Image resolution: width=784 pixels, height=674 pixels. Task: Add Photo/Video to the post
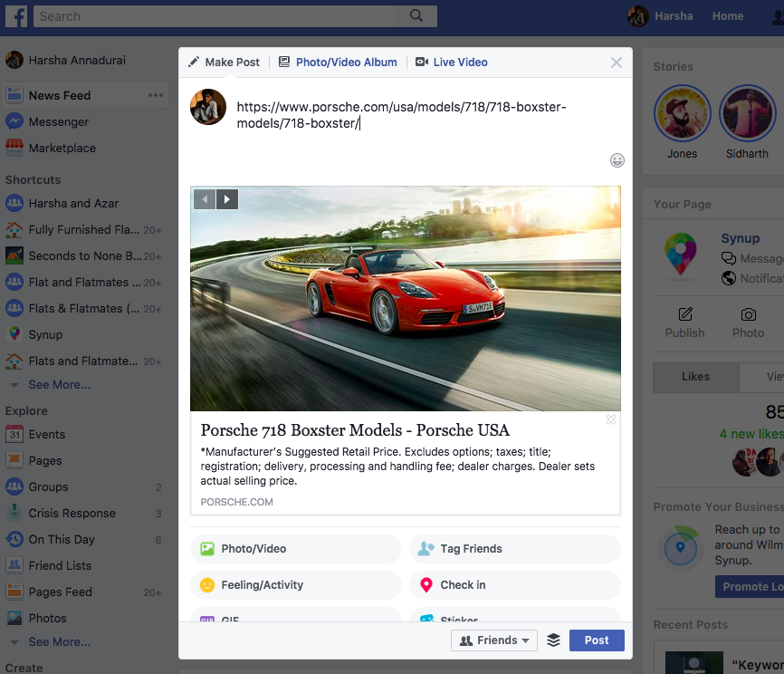[295, 548]
